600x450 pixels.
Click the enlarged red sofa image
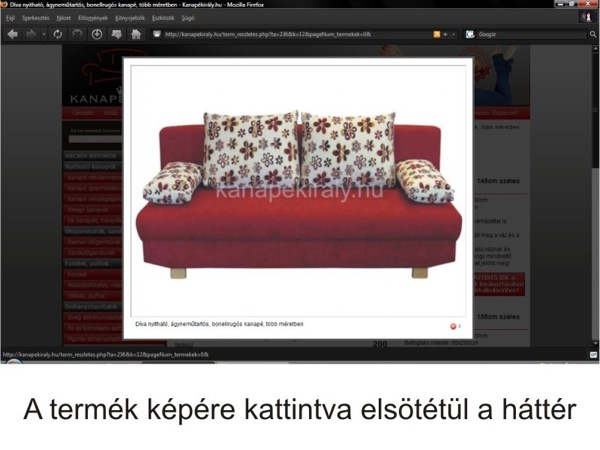click(x=298, y=191)
